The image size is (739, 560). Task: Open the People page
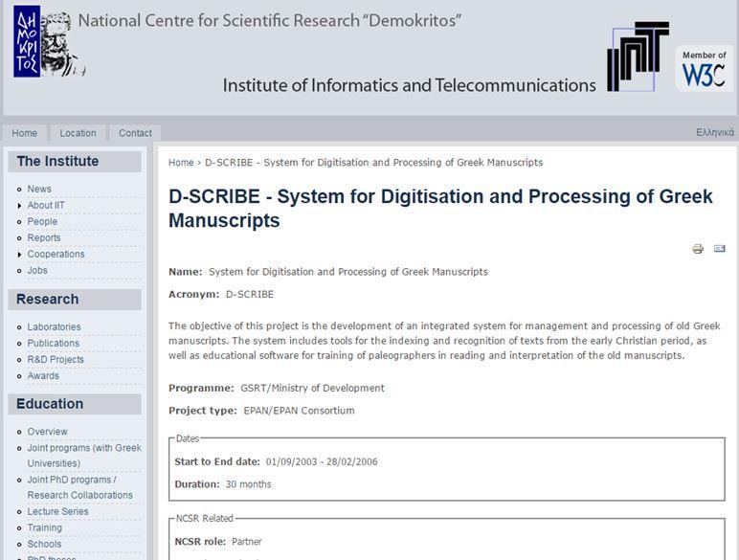coord(42,221)
